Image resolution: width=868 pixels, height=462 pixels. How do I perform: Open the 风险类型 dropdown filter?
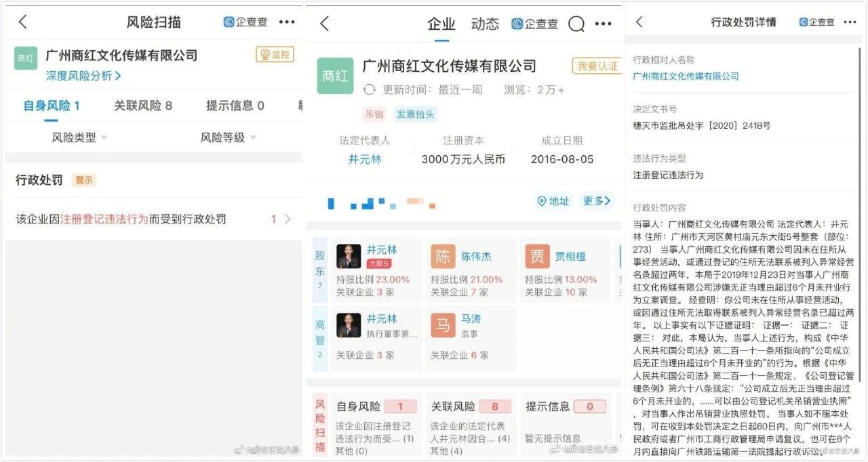[x=80, y=138]
